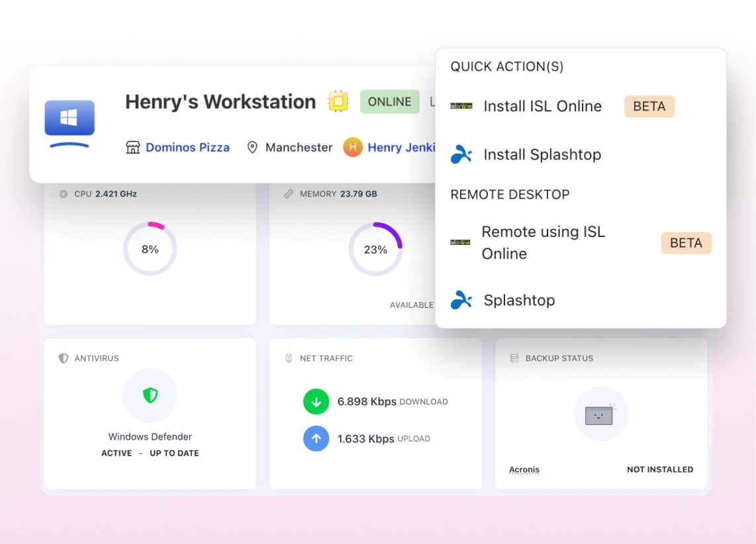
Task: Click the location pin icon near Manchester
Action: tap(252, 147)
